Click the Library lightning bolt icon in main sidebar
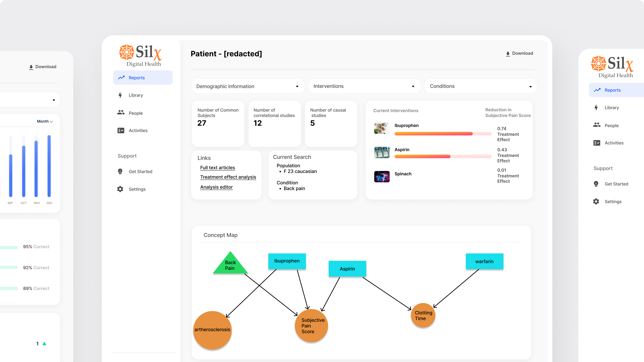The height and width of the screenshot is (362, 644). pyautogui.click(x=120, y=95)
